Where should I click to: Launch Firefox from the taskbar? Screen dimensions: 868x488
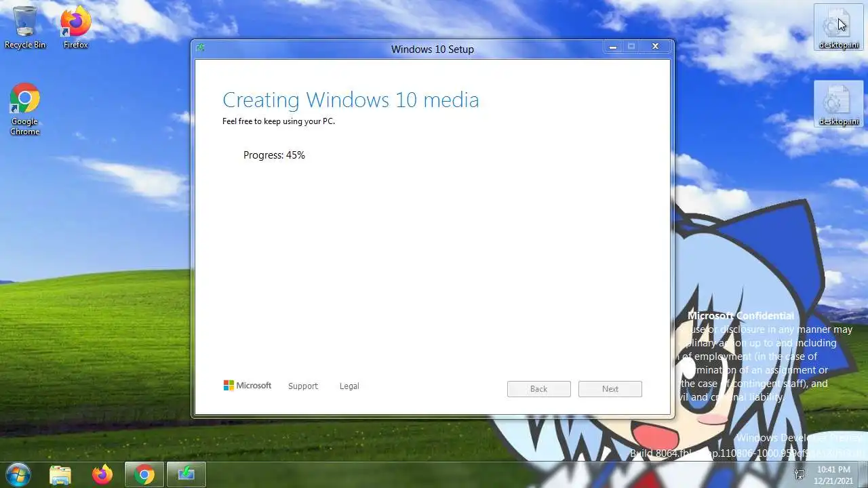click(x=102, y=474)
